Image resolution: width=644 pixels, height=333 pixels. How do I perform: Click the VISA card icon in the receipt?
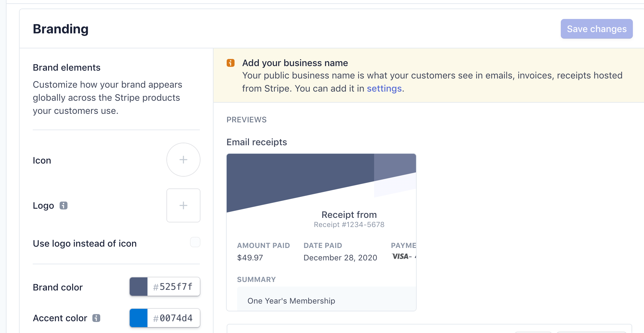pyautogui.click(x=400, y=256)
